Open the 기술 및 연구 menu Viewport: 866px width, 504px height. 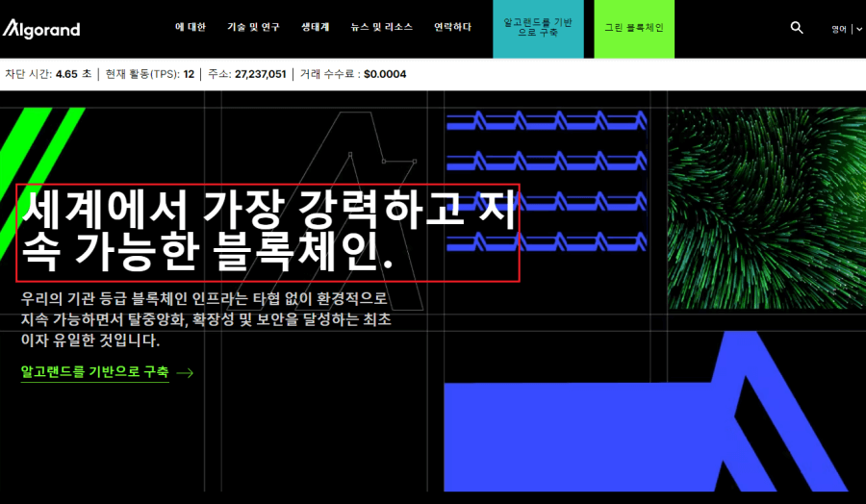click(253, 27)
